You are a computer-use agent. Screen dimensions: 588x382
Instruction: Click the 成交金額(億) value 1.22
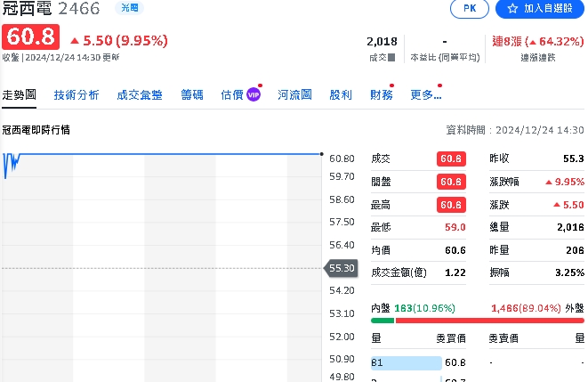click(x=455, y=272)
